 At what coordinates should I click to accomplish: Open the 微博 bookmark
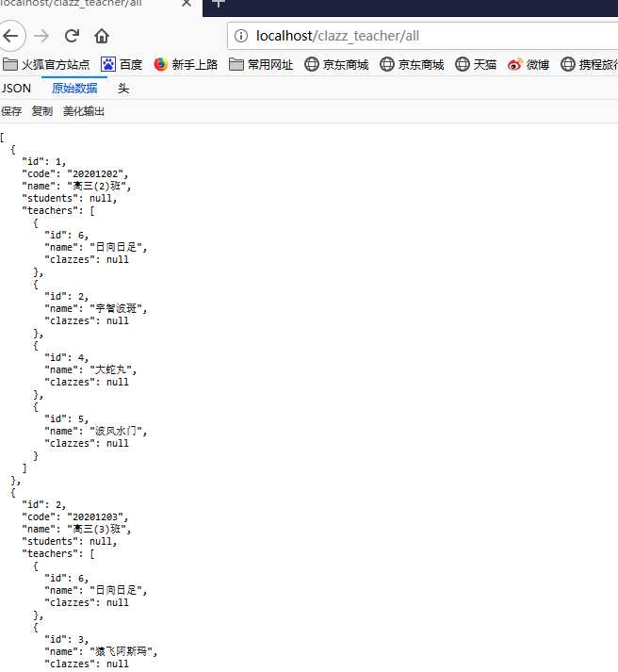coord(529,65)
